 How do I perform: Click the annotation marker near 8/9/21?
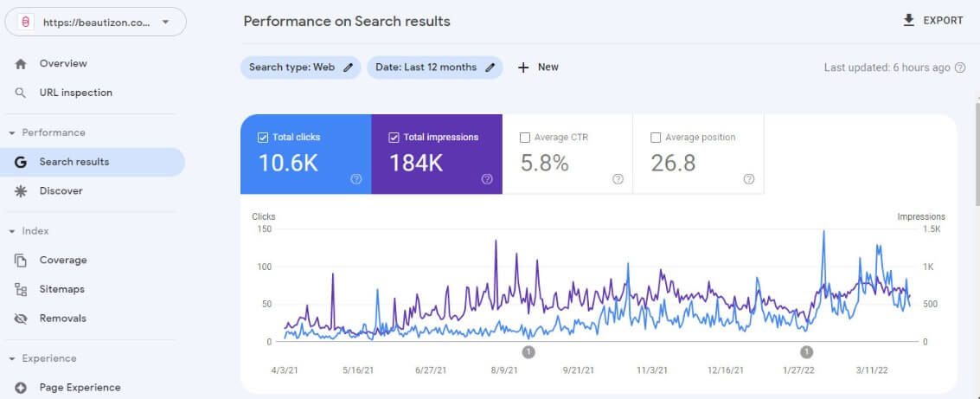tap(529, 351)
